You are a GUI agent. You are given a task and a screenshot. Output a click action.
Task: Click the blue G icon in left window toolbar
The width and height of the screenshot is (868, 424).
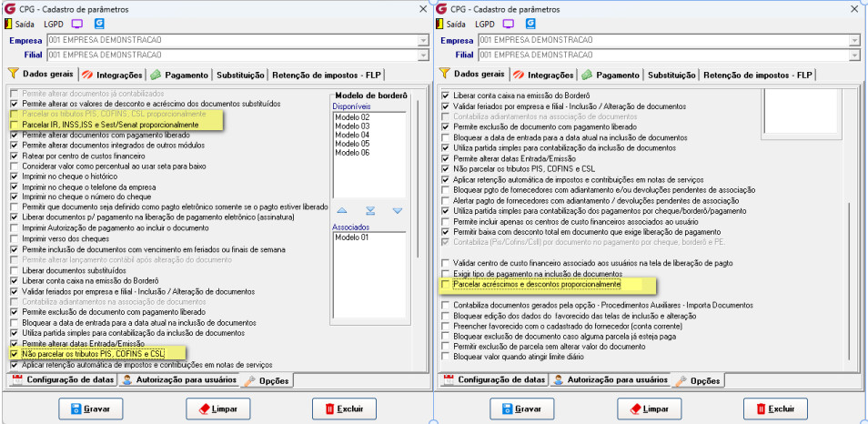pyautogui.click(x=100, y=24)
